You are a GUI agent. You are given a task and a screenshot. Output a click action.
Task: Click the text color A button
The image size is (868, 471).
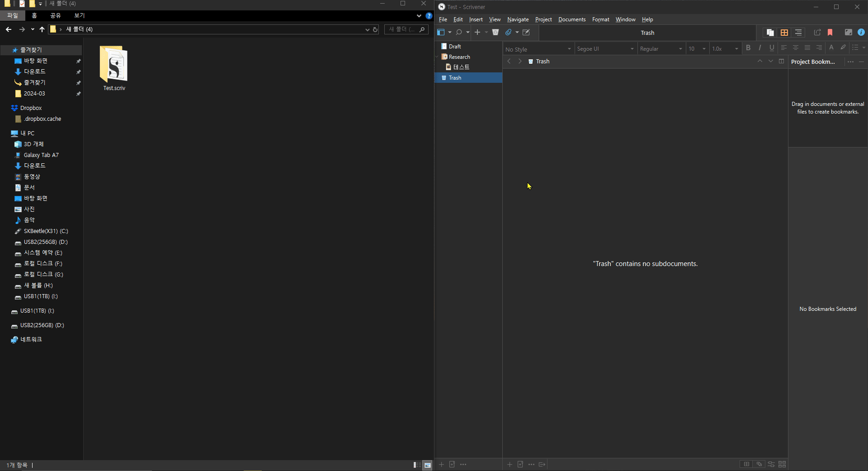[831, 48]
